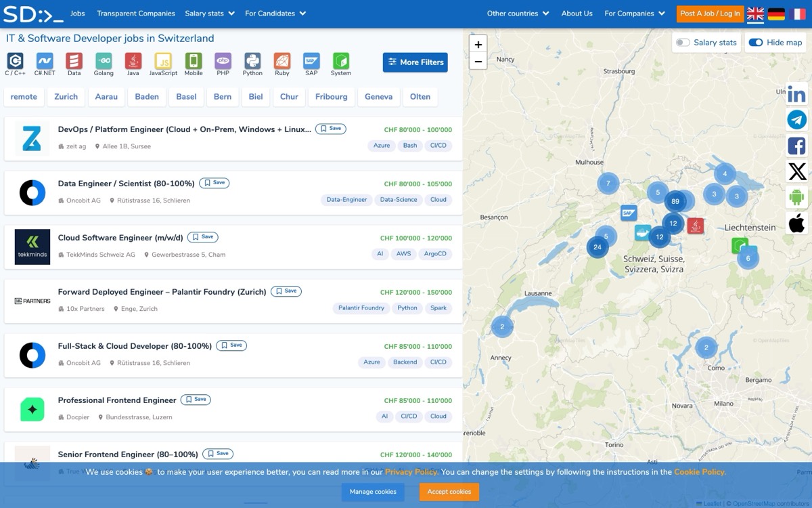Select the Java language filter icon
This screenshot has height=508, width=812.
[133, 61]
